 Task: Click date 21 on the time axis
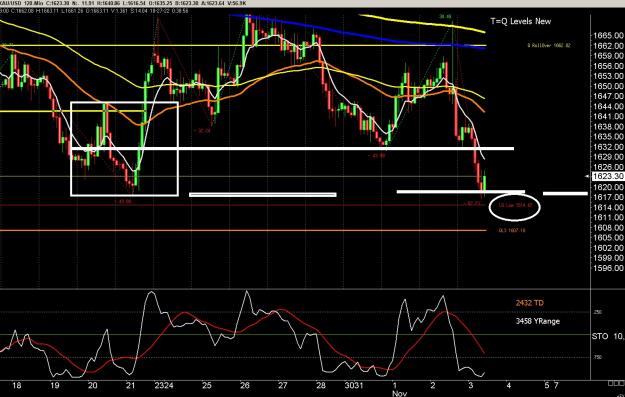[130, 385]
